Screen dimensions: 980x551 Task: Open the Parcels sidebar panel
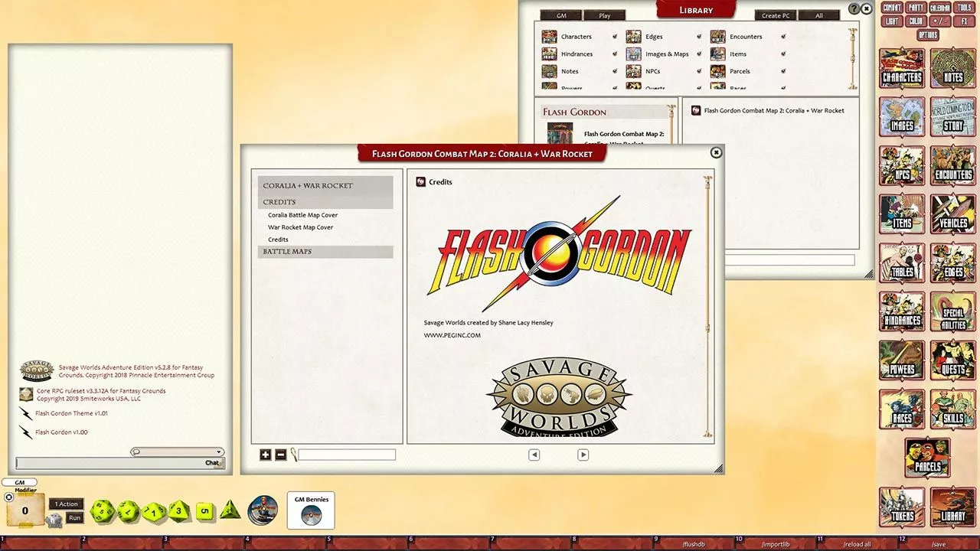[x=927, y=459]
